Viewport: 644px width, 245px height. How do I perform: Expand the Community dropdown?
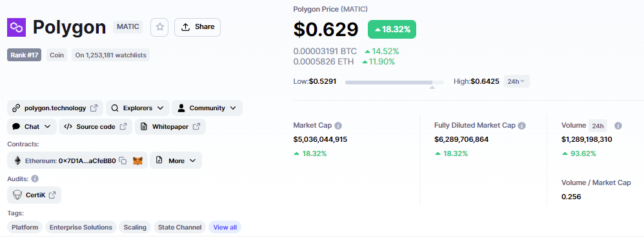[207, 108]
